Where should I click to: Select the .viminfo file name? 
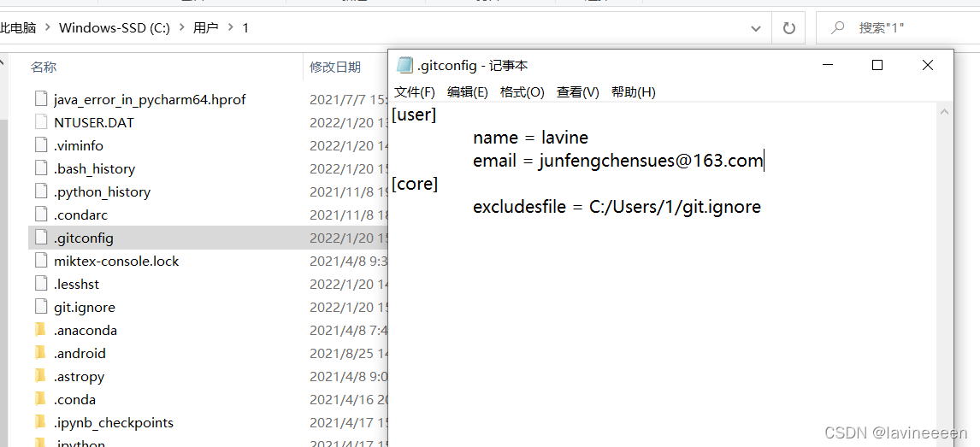[78, 146]
